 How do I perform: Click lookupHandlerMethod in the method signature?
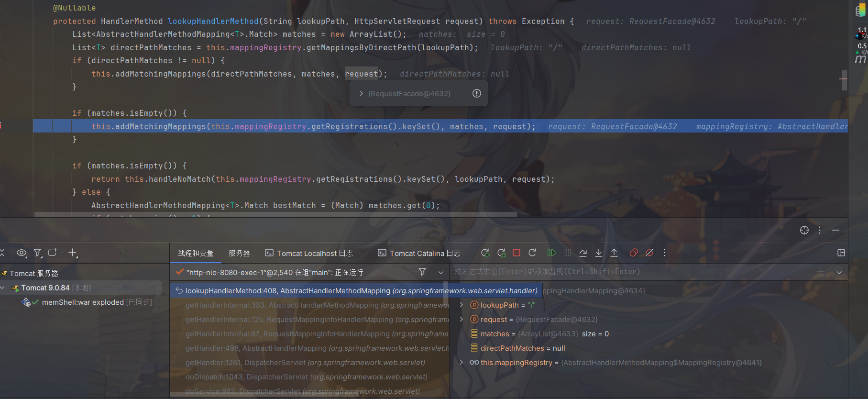(213, 21)
